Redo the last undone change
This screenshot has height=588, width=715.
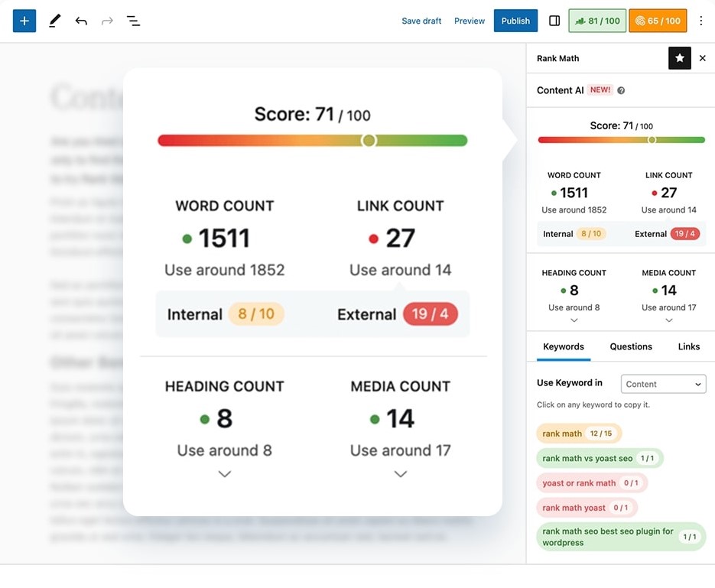[x=107, y=21]
